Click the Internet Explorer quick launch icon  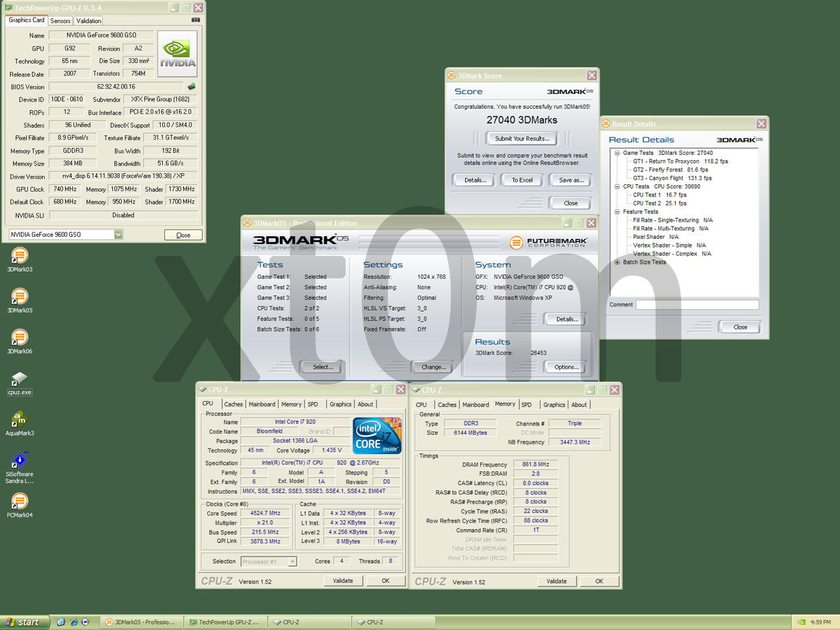click(x=73, y=622)
